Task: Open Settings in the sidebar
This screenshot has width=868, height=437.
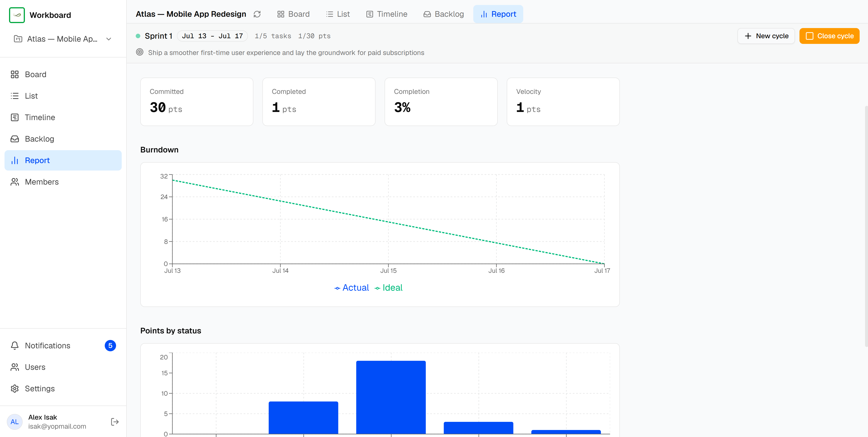Action: pos(63,389)
